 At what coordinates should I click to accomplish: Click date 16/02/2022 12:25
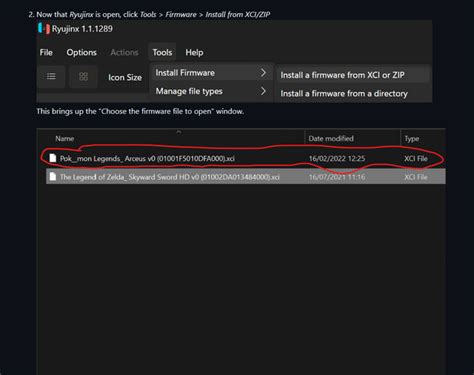(337, 158)
